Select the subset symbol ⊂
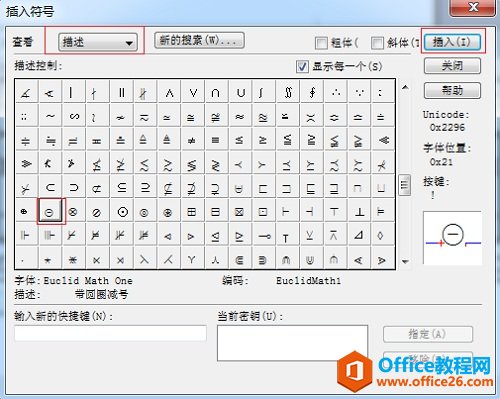Image resolution: width=500 pixels, height=399 pixels. pos(50,188)
